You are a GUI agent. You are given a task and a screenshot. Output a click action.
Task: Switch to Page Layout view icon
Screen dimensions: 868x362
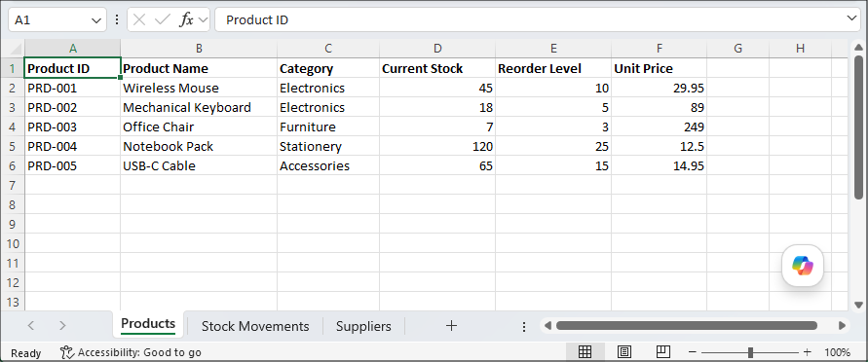pos(623,352)
